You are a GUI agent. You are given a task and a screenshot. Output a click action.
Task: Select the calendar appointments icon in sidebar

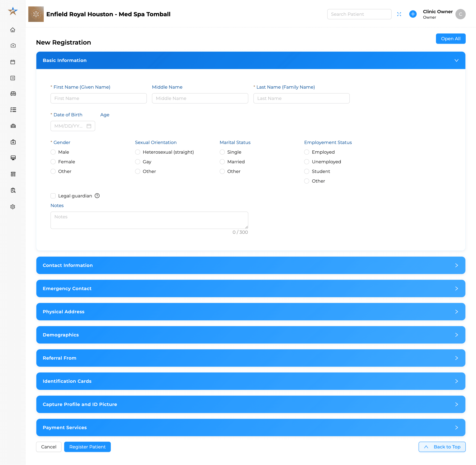tap(13, 62)
